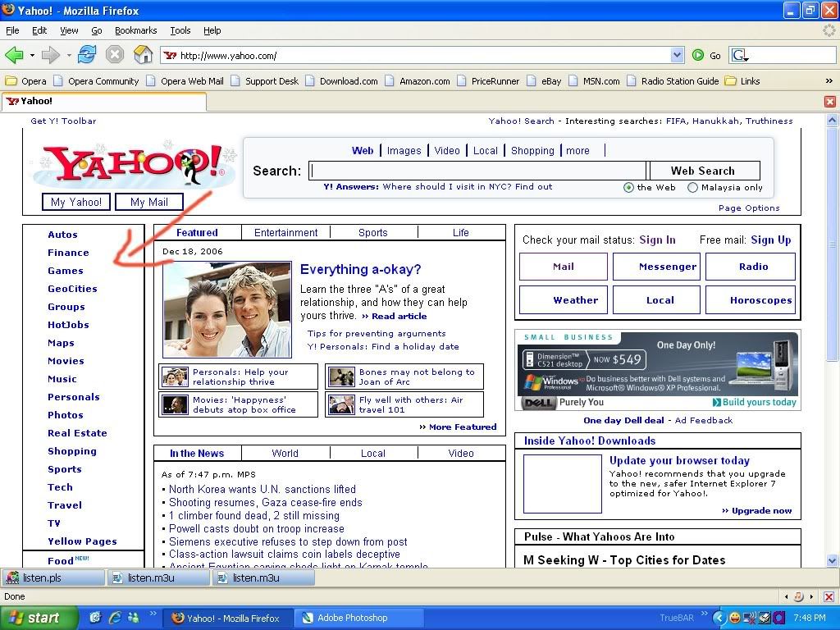Click the green Go button beside address bar
The height and width of the screenshot is (630, 840).
[706, 55]
